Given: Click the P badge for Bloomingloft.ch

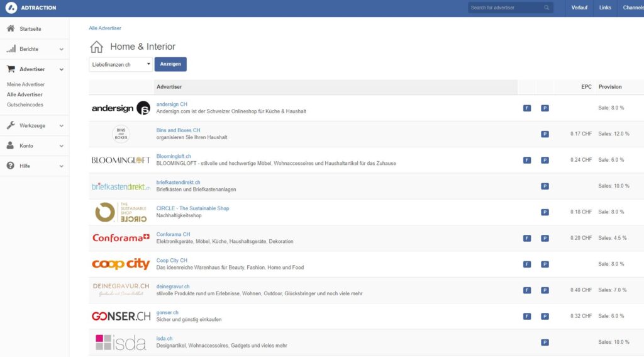Looking at the screenshot, I should point(545,160).
